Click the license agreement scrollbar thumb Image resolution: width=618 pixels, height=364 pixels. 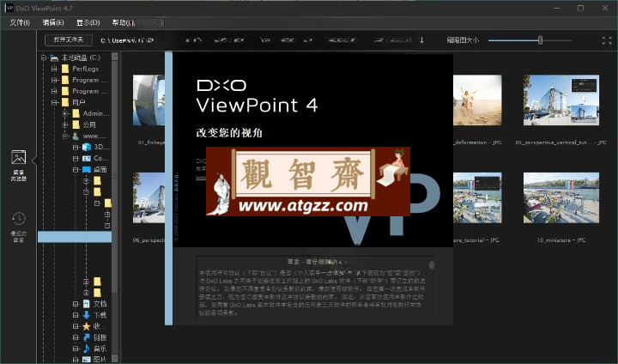click(432, 265)
